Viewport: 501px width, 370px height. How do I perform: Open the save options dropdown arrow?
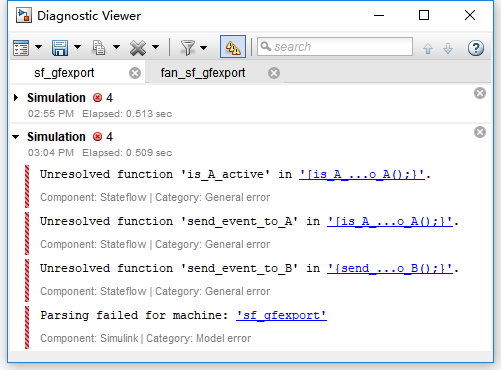pyautogui.click(x=77, y=47)
